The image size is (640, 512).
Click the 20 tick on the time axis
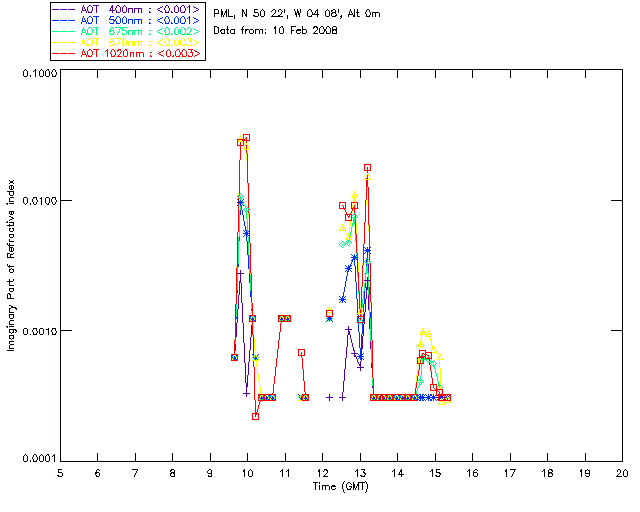[622, 472]
